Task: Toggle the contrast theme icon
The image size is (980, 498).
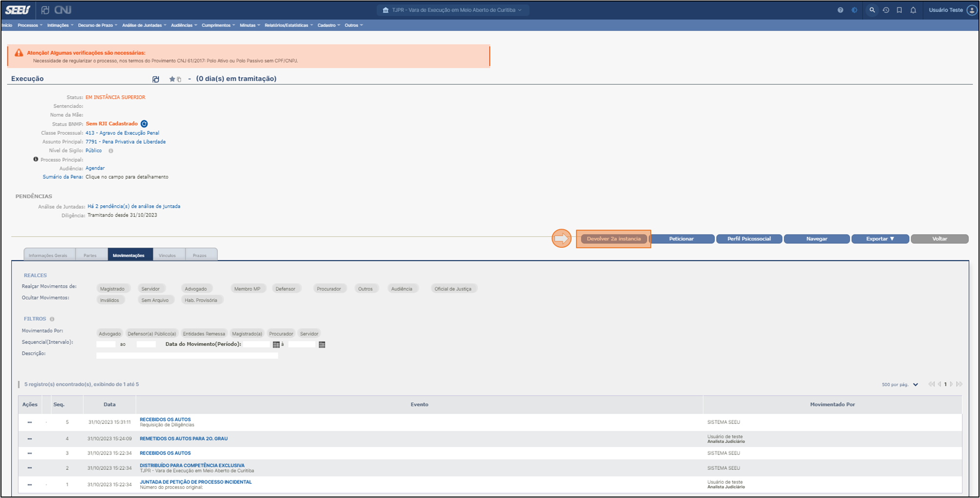Action: (854, 10)
